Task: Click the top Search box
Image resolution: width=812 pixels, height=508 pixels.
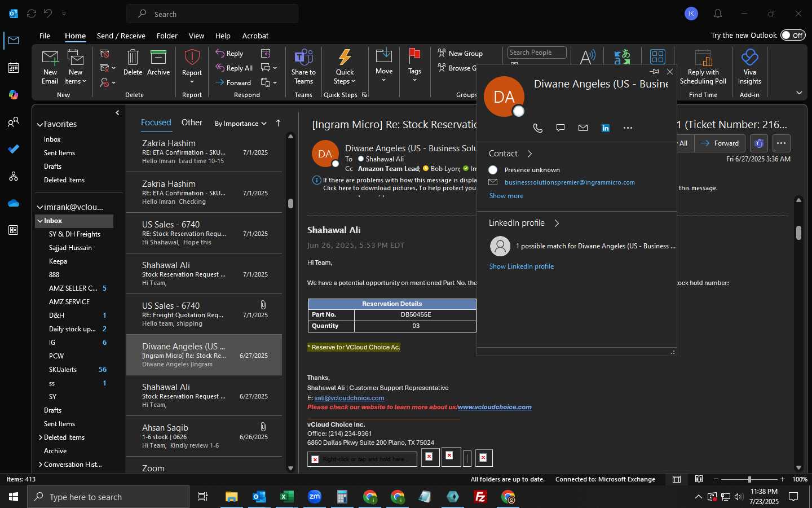Action: [212, 14]
